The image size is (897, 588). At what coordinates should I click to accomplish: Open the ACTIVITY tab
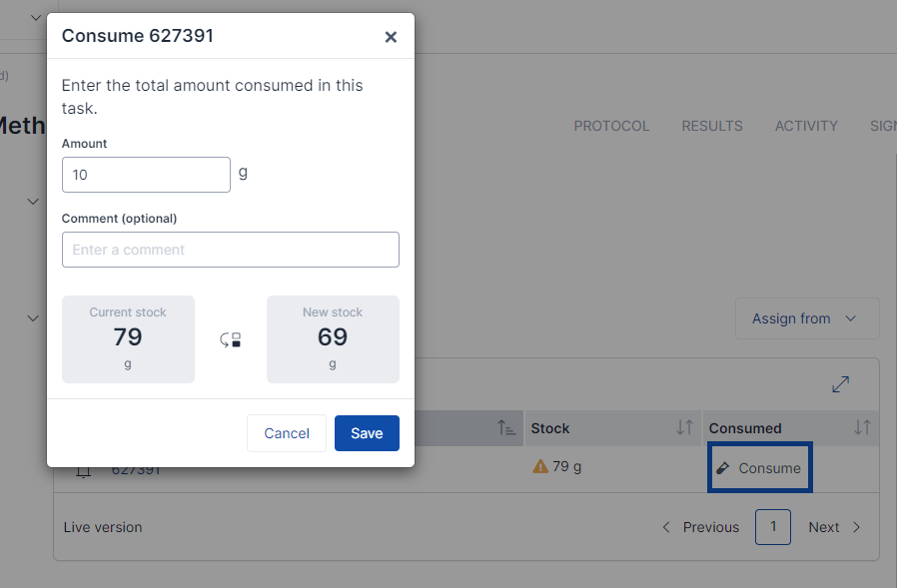[x=806, y=126]
